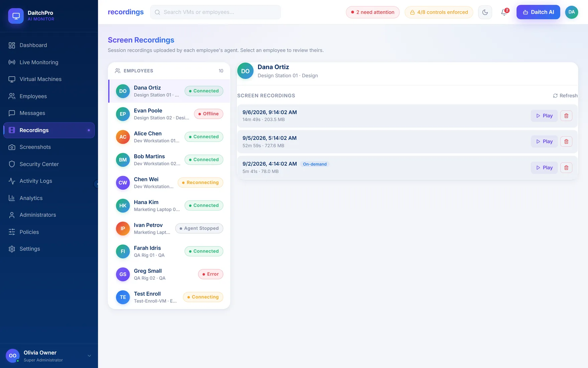Launch Daitch AI assistant

click(538, 12)
